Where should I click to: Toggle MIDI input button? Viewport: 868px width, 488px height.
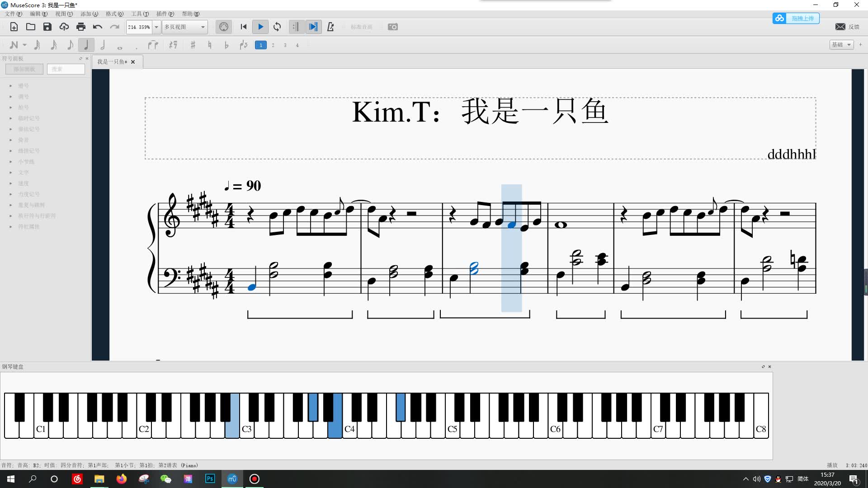coord(224,27)
